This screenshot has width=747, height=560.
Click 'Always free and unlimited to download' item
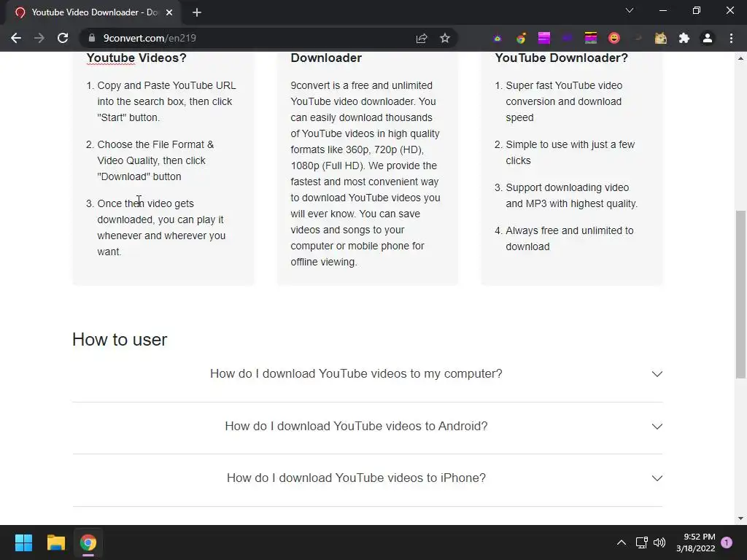coord(569,238)
